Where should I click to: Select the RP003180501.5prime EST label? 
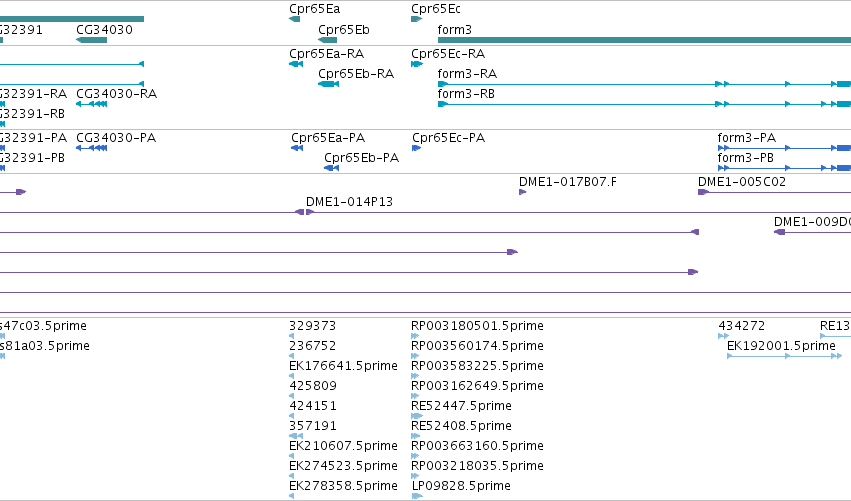pyautogui.click(x=478, y=326)
